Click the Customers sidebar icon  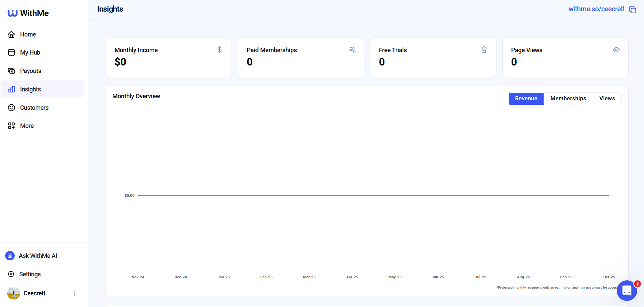11,107
